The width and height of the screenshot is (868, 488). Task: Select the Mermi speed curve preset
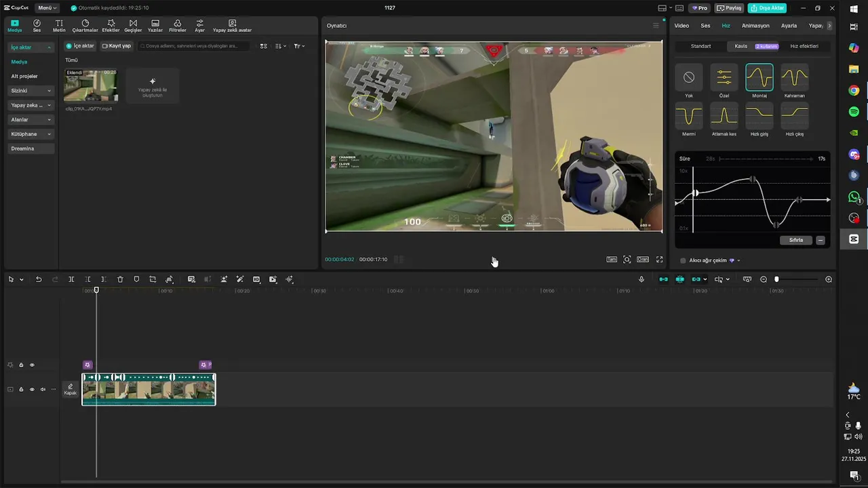[x=689, y=119]
